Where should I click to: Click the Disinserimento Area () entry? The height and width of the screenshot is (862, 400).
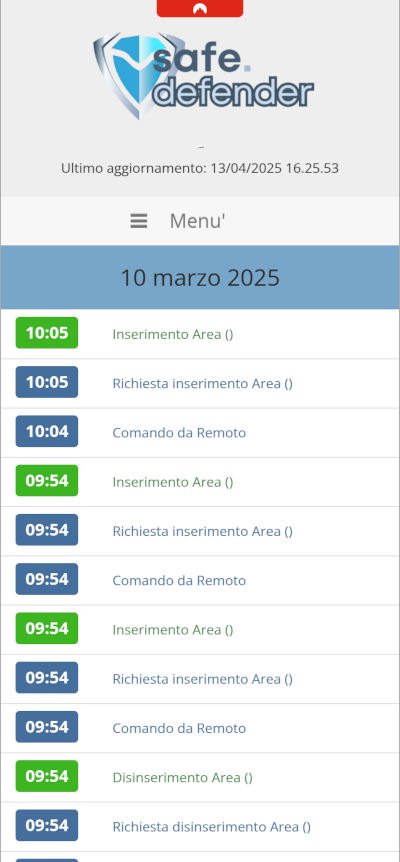click(x=182, y=777)
